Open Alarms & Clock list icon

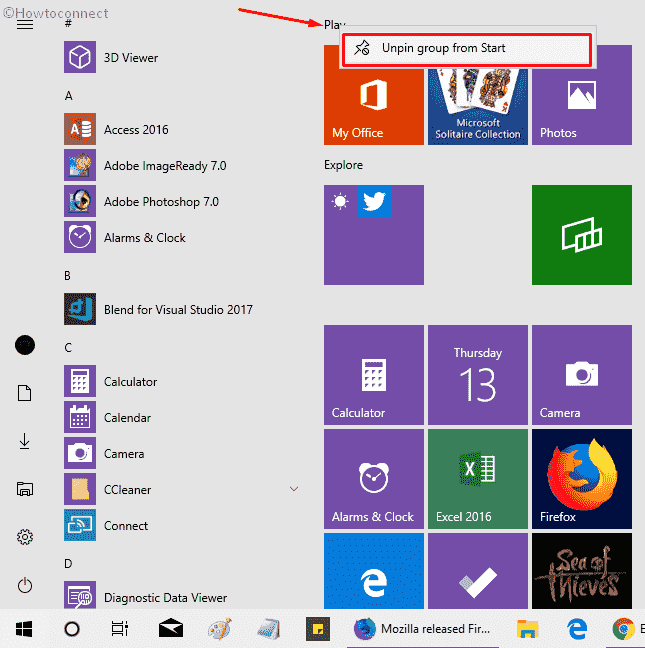click(x=80, y=237)
